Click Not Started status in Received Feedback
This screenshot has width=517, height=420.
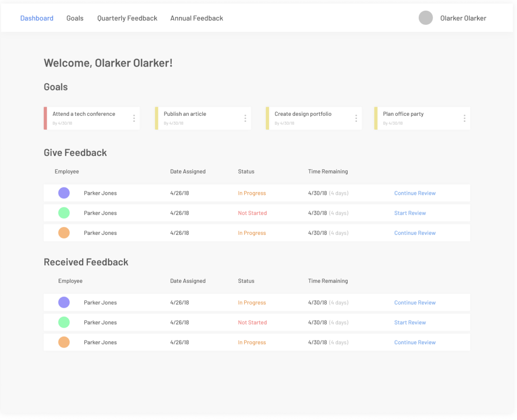252,323
